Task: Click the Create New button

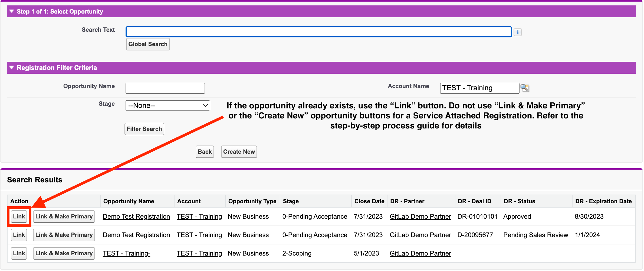Action: (239, 152)
